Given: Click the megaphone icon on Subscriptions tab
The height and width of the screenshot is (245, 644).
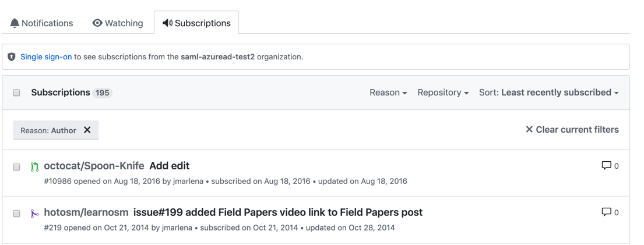Looking at the screenshot, I should [x=167, y=23].
